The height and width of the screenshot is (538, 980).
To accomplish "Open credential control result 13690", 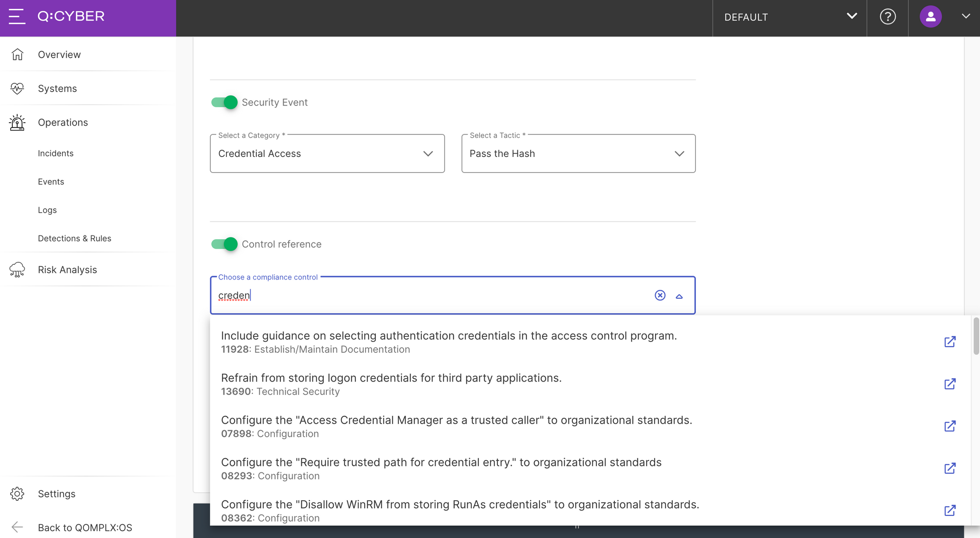I will pos(950,384).
